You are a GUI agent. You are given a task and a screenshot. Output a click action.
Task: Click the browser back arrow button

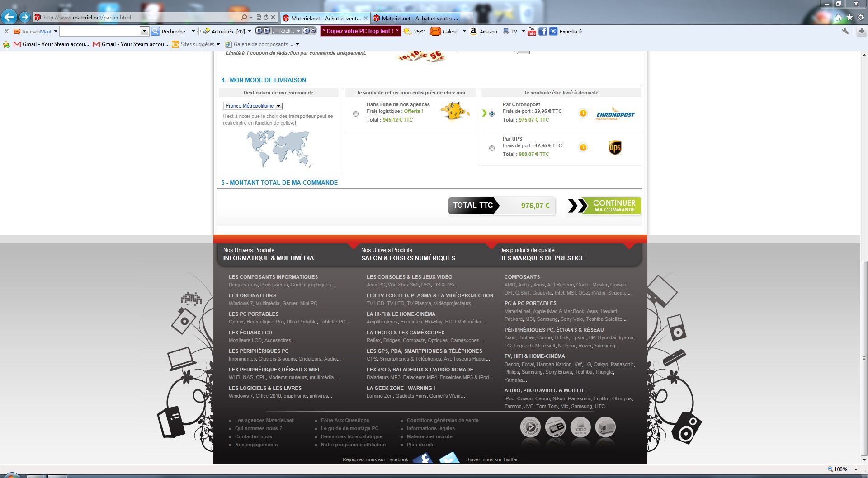click(9, 17)
